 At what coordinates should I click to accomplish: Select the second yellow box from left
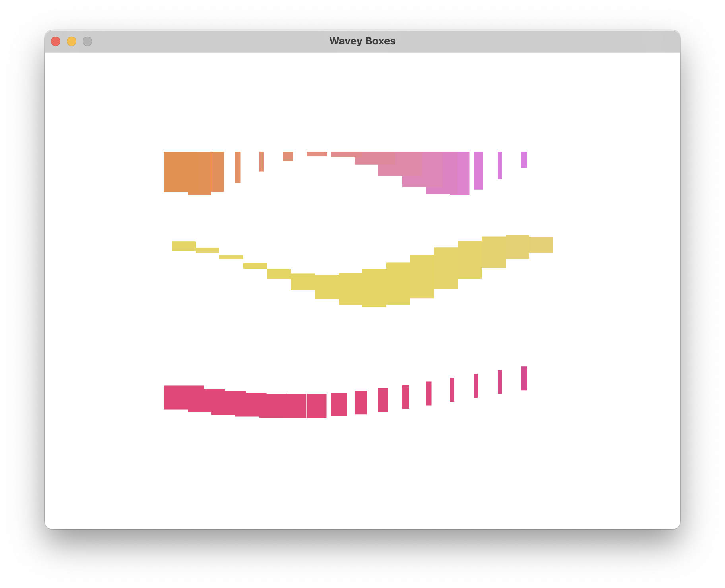pos(207,250)
